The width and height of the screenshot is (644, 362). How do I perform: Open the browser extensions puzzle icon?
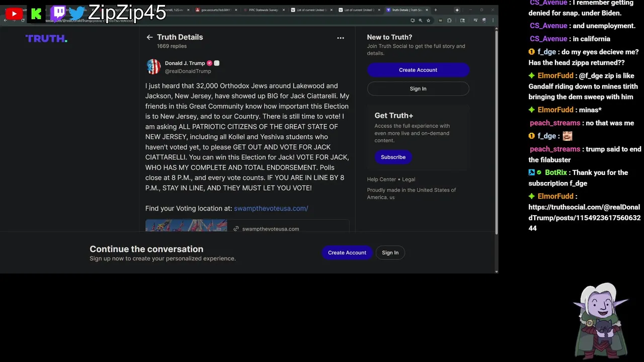point(449,20)
